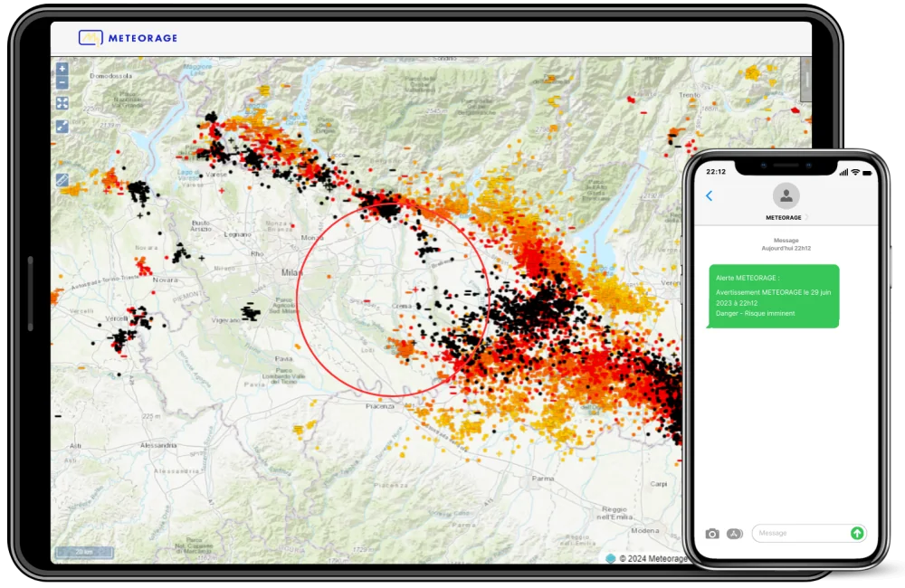905x588 pixels.
Task: Toggle fullscreen map view with diagonal arrows
Action: 62,127
